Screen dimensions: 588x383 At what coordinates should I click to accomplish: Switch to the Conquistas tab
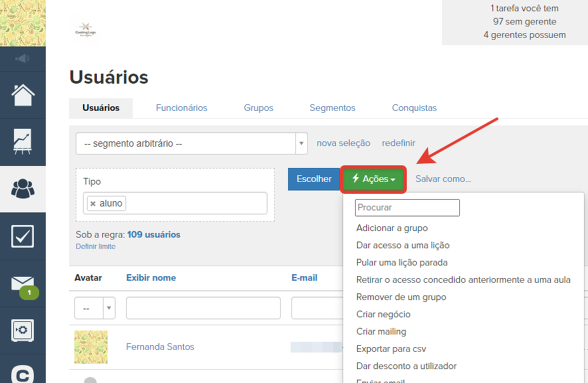(414, 108)
